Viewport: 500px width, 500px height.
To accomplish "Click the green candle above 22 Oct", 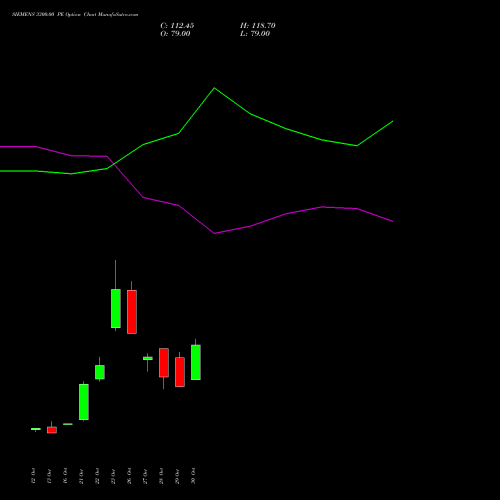I will click(100, 372).
